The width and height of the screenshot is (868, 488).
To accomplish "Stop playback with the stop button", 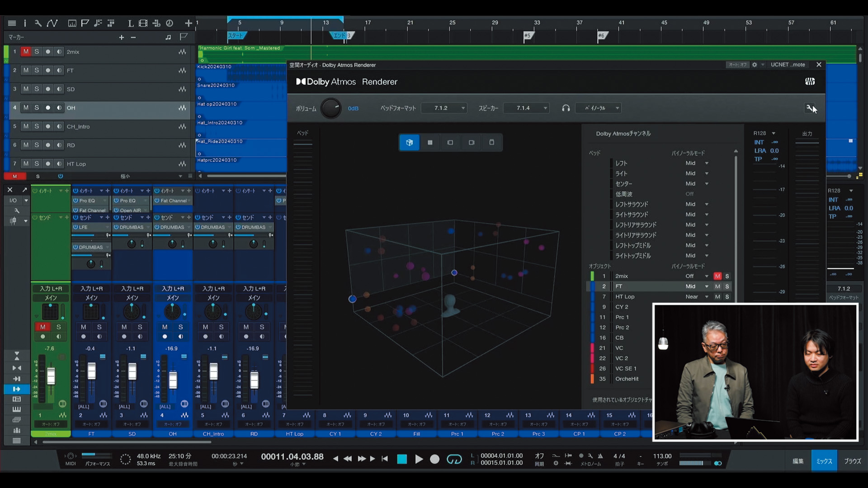I will point(402,459).
